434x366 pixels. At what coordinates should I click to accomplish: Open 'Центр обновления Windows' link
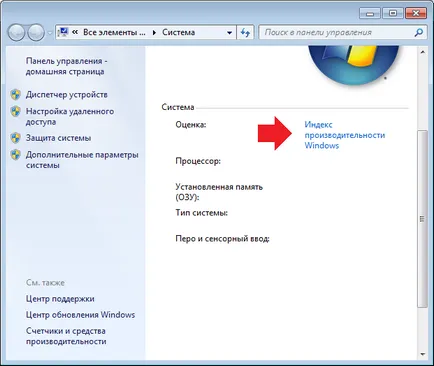point(80,315)
